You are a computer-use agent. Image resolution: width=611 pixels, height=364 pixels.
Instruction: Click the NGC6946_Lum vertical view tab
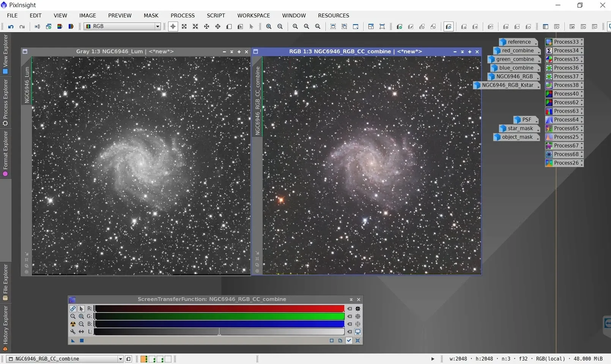click(27, 85)
